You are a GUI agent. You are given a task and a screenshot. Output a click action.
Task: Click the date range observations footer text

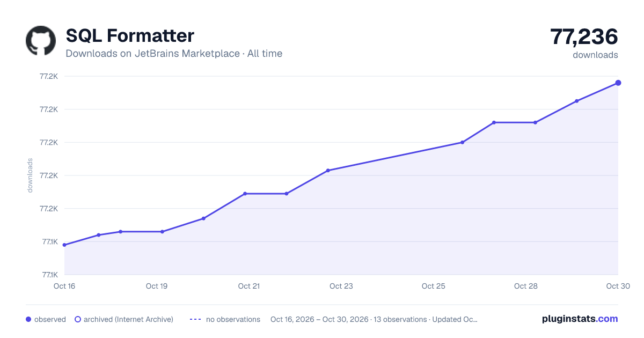[374, 319]
